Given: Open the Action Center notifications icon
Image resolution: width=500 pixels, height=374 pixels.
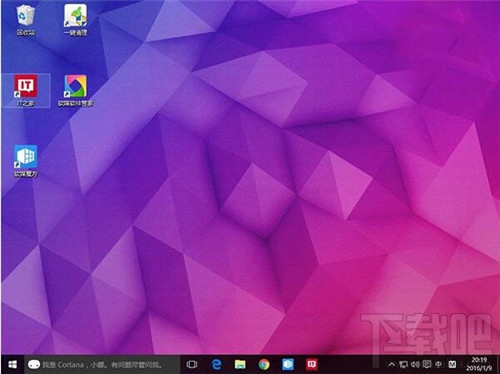Looking at the screenshot, I should tap(427, 364).
